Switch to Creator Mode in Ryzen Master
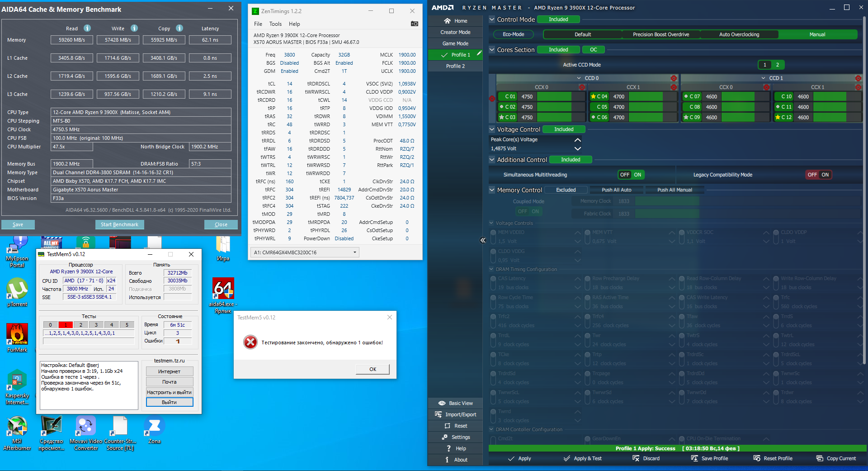 456,32
